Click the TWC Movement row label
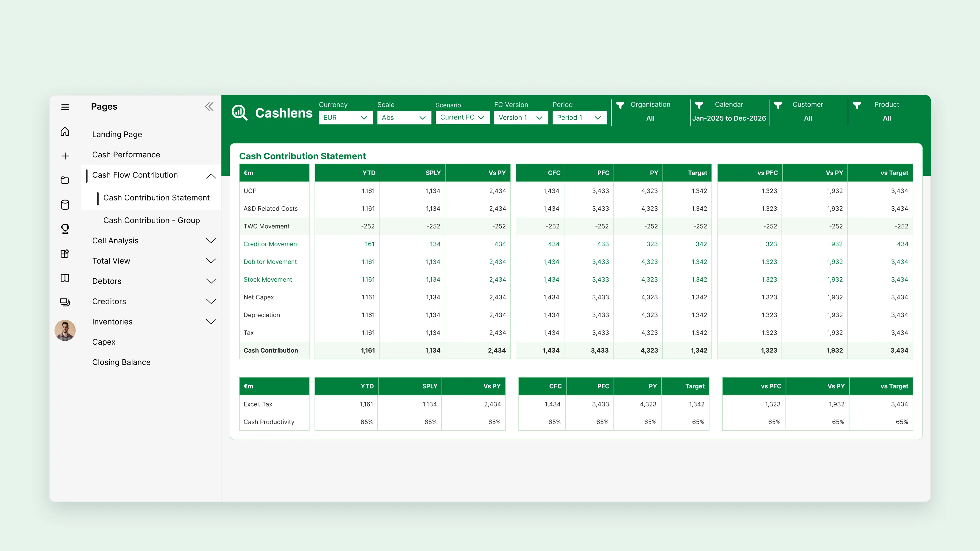Image resolution: width=980 pixels, height=551 pixels. 267,226
